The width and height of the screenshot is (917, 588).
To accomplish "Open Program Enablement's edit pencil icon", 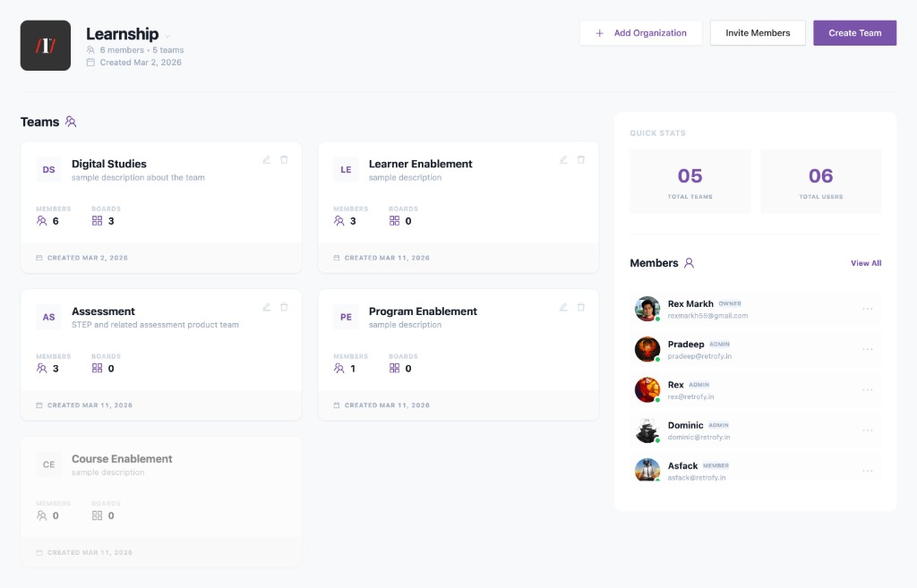I will tap(563, 307).
